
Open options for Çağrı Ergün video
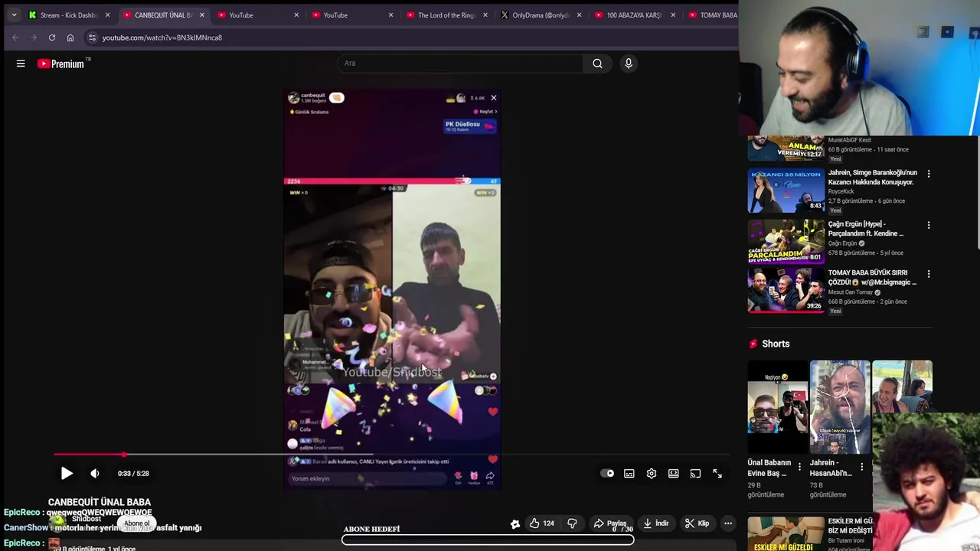(x=929, y=226)
